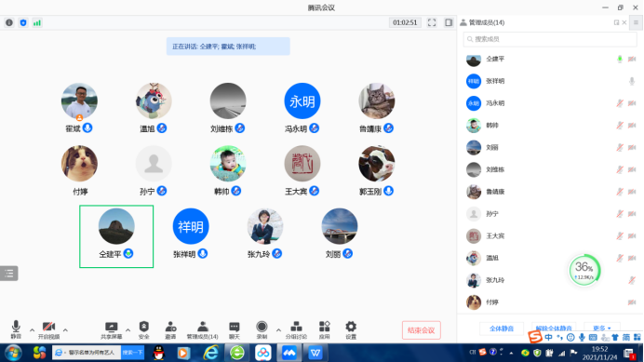Turn on video camera
This screenshot has height=362, width=644.
(49, 330)
